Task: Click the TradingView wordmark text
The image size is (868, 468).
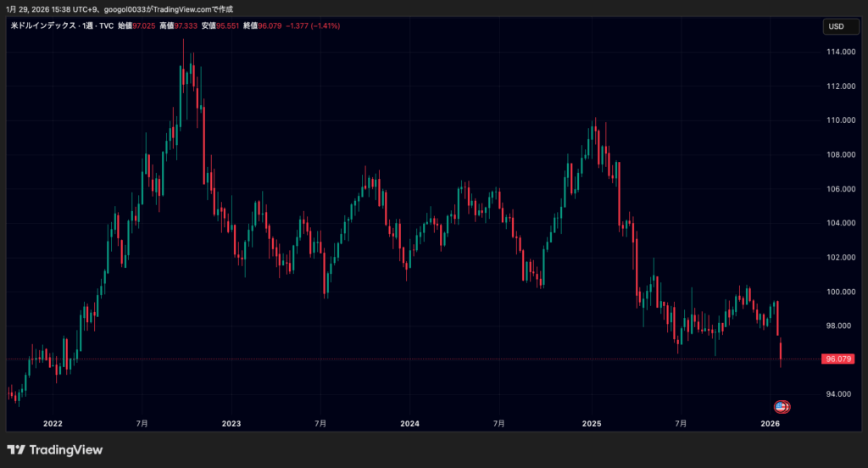Action: [65, 450]
